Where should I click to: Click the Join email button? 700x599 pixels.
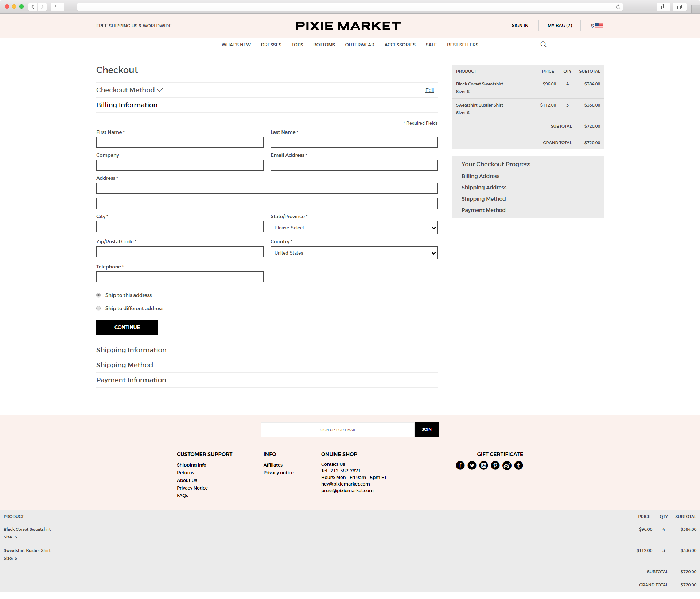point(427,429)
